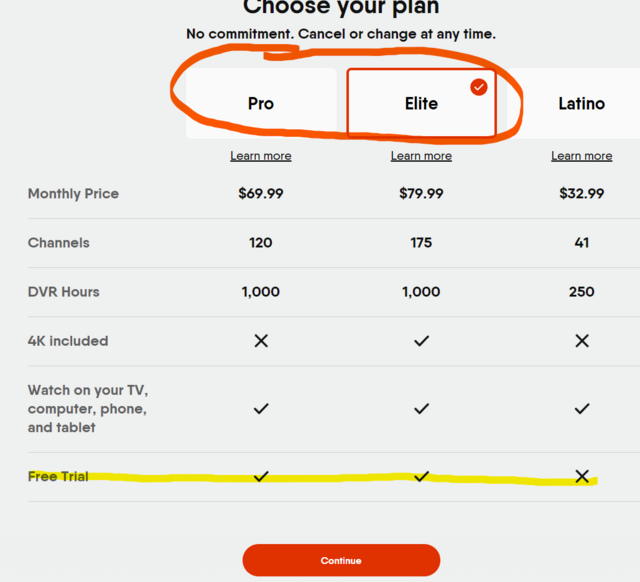The image size is (640, 582).
Task: Click the red selected checkmark on Elite
Action: click(x=479, y=87)
